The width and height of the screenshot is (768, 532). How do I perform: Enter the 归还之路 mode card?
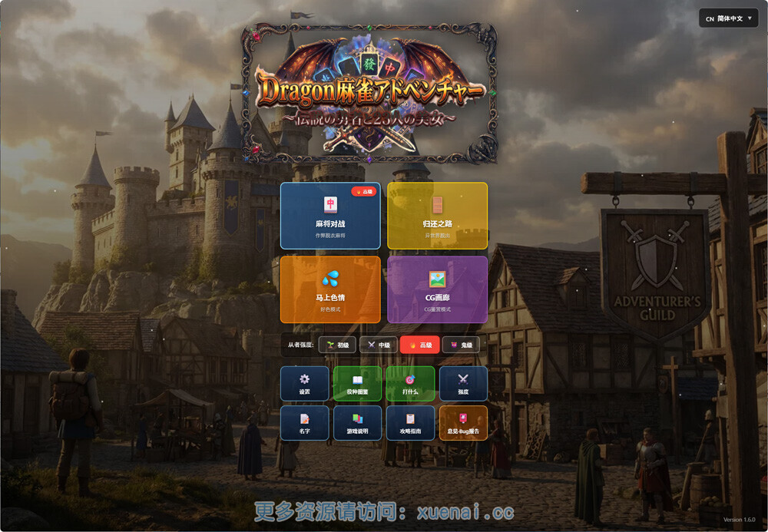pyautogui.click(x=437, y=216)
